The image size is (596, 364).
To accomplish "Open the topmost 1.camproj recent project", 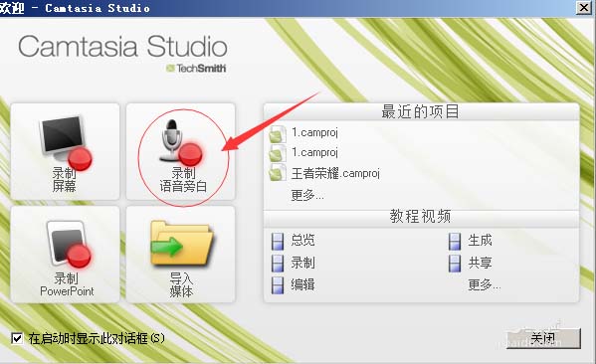I will 314,132.
